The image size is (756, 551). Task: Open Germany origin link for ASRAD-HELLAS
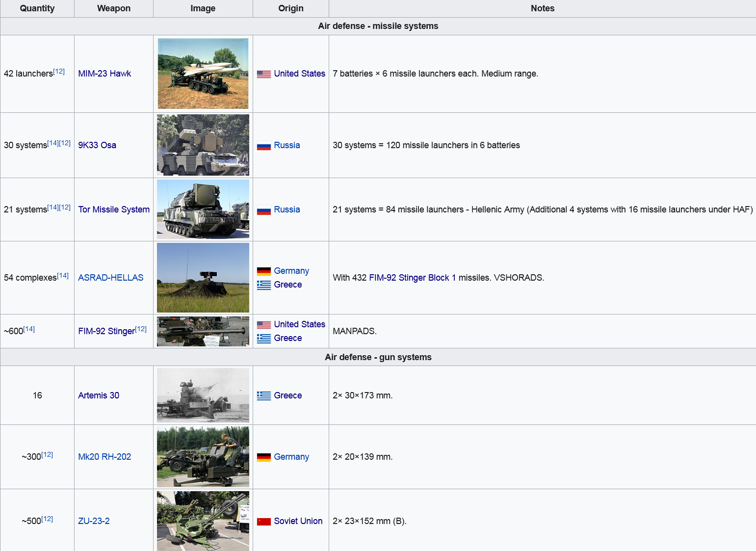click(291, 271)
